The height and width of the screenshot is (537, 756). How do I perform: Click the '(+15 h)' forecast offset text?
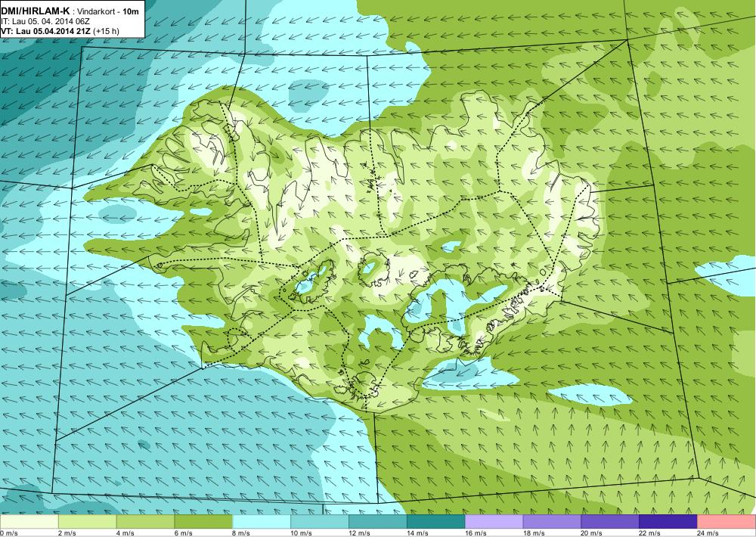pyautogui.click(x=107, y=31)
